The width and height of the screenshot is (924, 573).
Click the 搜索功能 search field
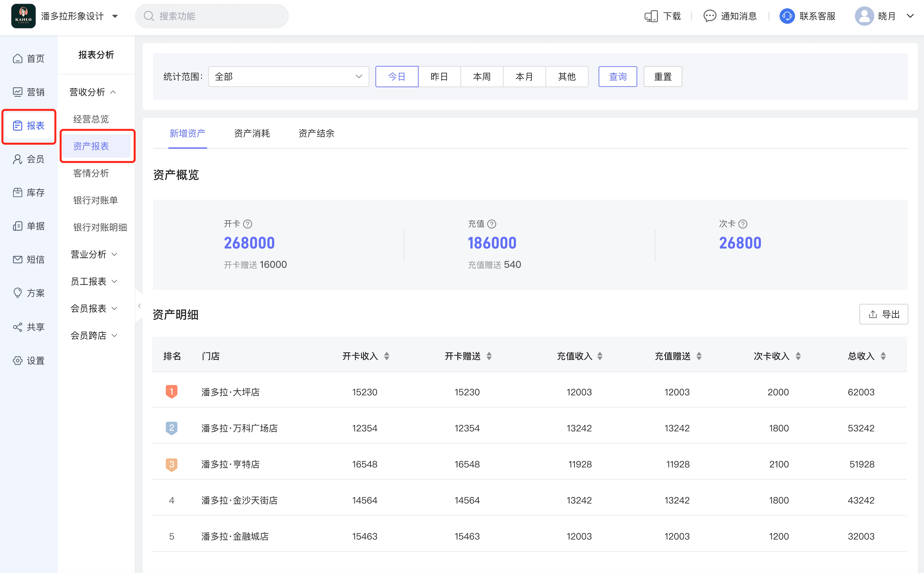click(212, 16)
